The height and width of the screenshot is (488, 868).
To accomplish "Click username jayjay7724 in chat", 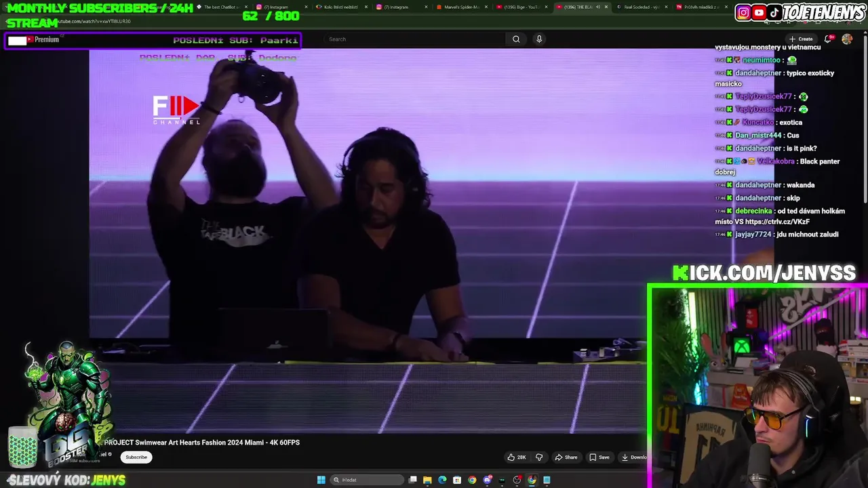I will click(753, 235).
